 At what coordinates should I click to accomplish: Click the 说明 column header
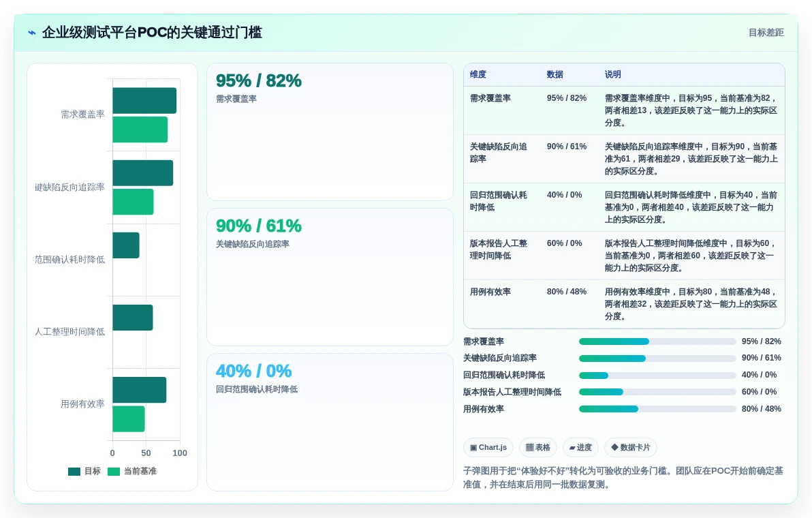pos(613,74)
